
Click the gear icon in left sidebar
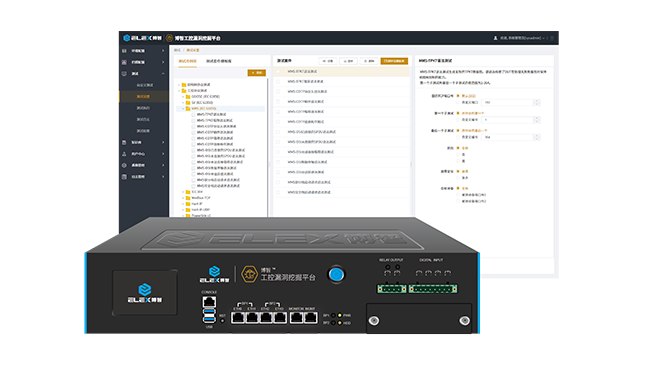pos(124,165)
